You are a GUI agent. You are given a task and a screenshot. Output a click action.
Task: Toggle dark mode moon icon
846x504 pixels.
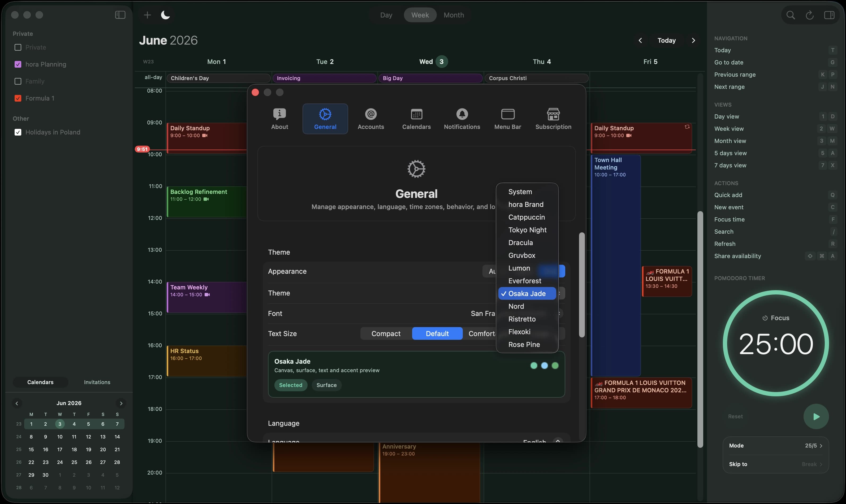coord(165,15)
